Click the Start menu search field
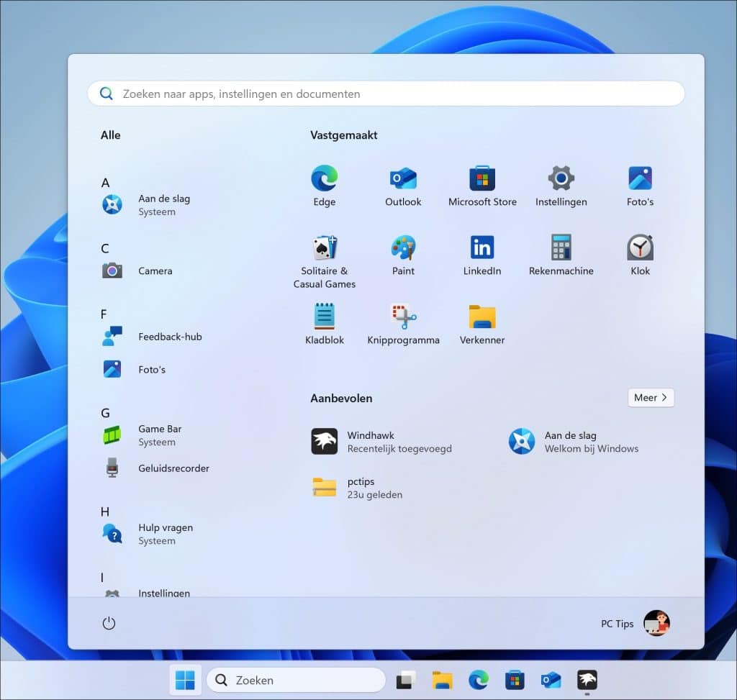The width and height of the screenshot is (737, 700). tap(386, 94)
